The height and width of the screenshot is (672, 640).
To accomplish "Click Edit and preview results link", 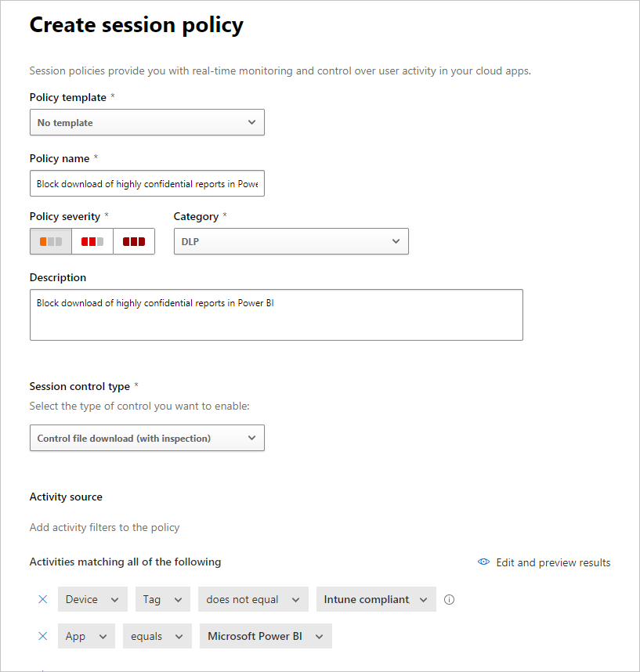I will (553, 562).
